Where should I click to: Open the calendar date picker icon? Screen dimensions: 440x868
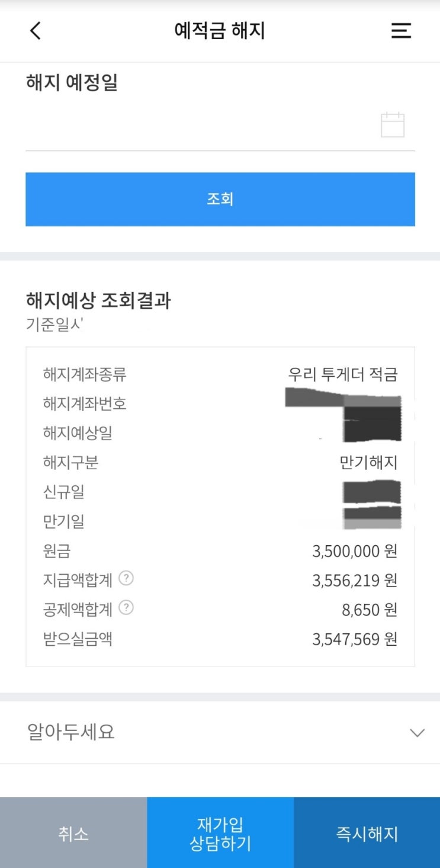(x=392, y=125)
